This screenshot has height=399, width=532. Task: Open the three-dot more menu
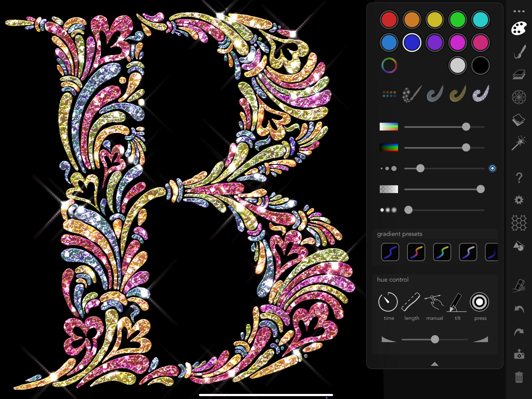pyautogui.click(x=519, y=11)
